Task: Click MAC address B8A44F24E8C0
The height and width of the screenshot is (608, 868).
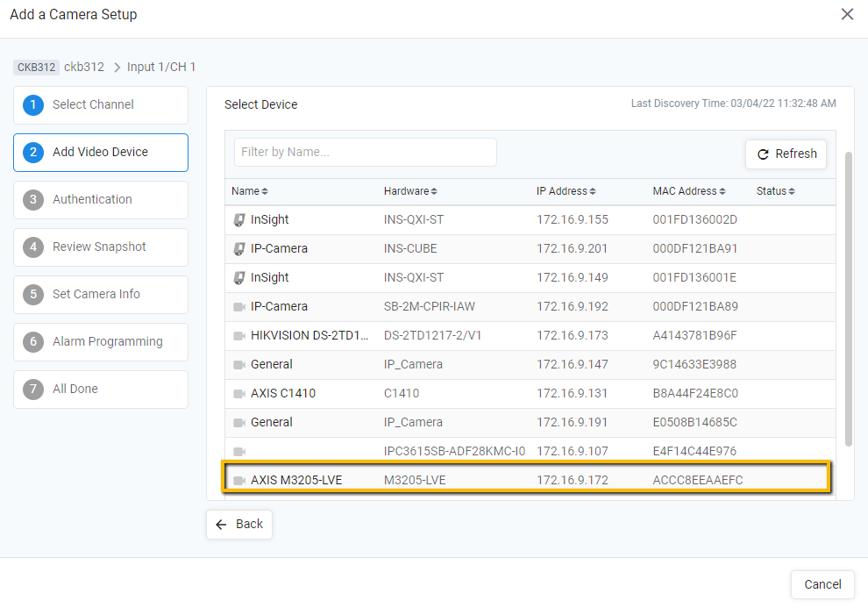Action: [x=695, y=393]
